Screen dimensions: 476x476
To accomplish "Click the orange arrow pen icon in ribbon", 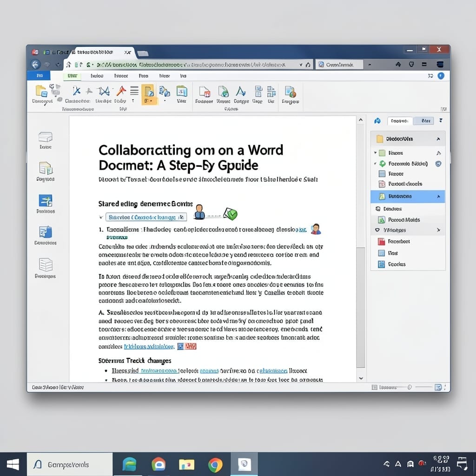I will click(x=121, y=91).
